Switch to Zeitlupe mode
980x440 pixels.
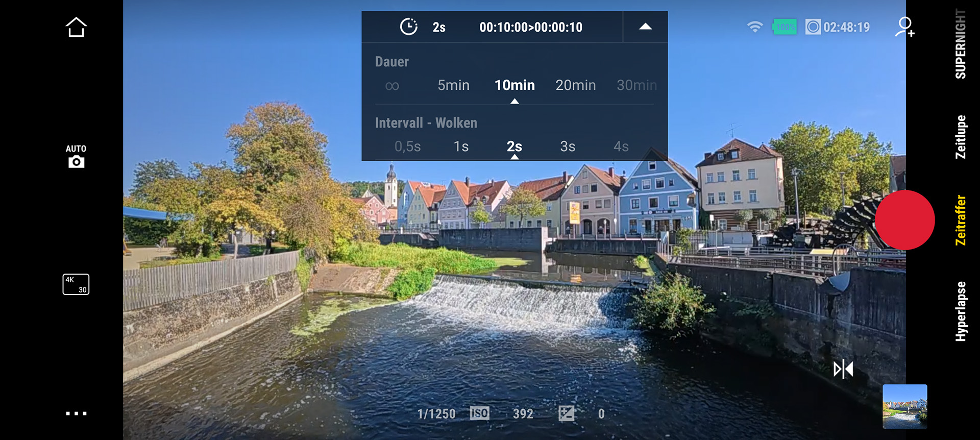961,137
